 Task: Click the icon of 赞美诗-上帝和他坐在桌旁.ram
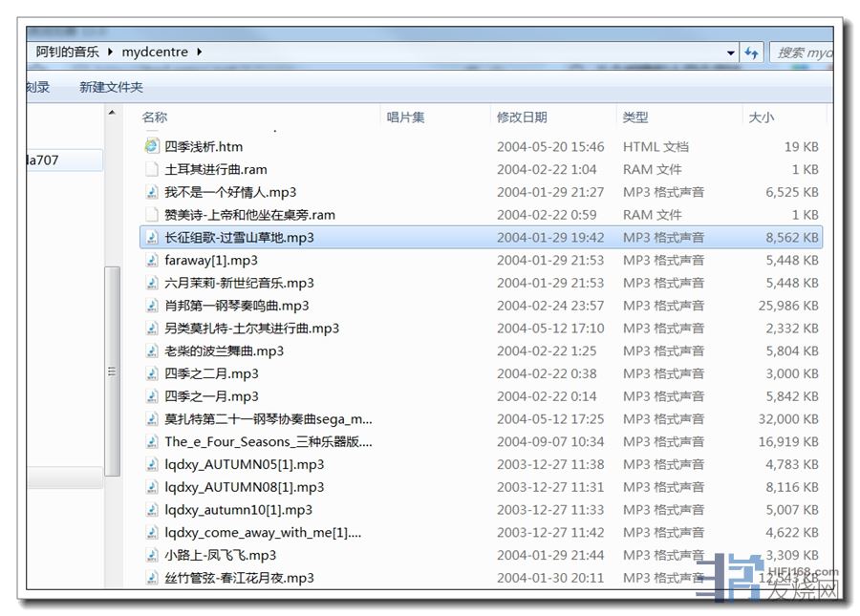coord(151,215)
